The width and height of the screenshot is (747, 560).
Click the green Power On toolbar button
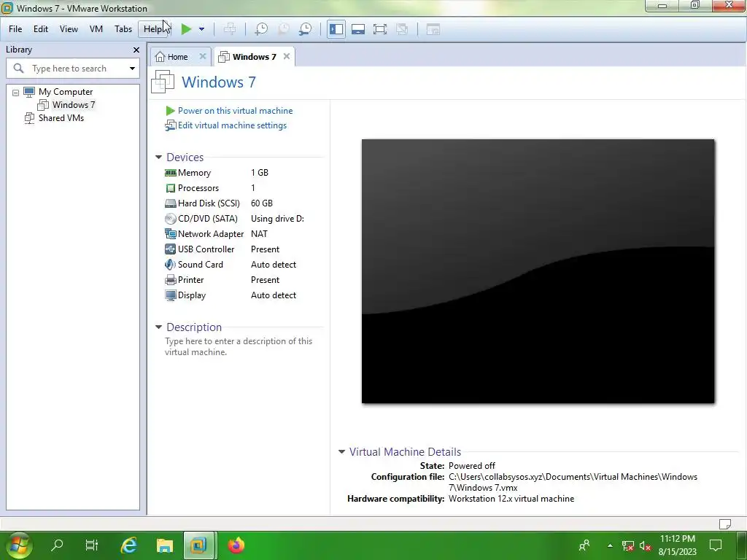pos(186,29)
